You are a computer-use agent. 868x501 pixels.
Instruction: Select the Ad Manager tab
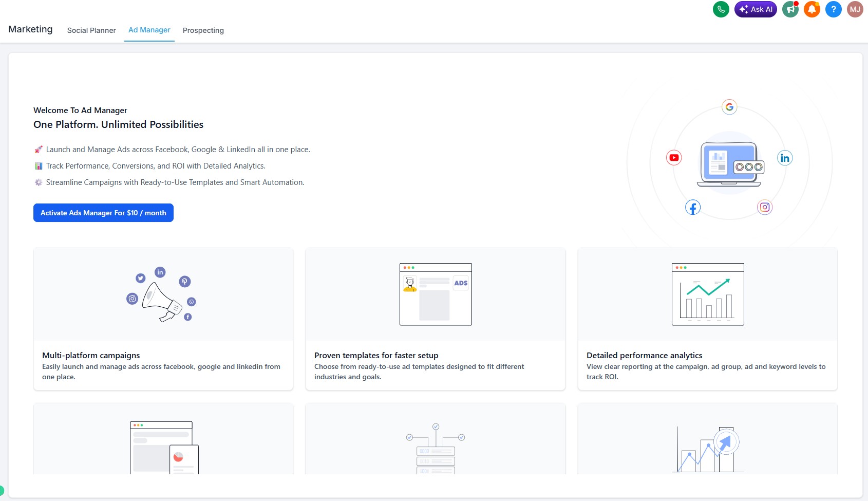[x=149, y=30]
